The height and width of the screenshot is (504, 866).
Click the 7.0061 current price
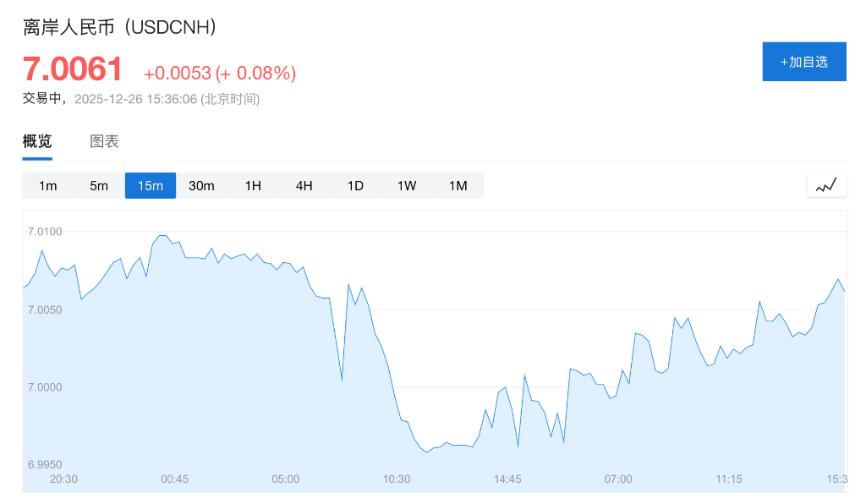[73, 69]
